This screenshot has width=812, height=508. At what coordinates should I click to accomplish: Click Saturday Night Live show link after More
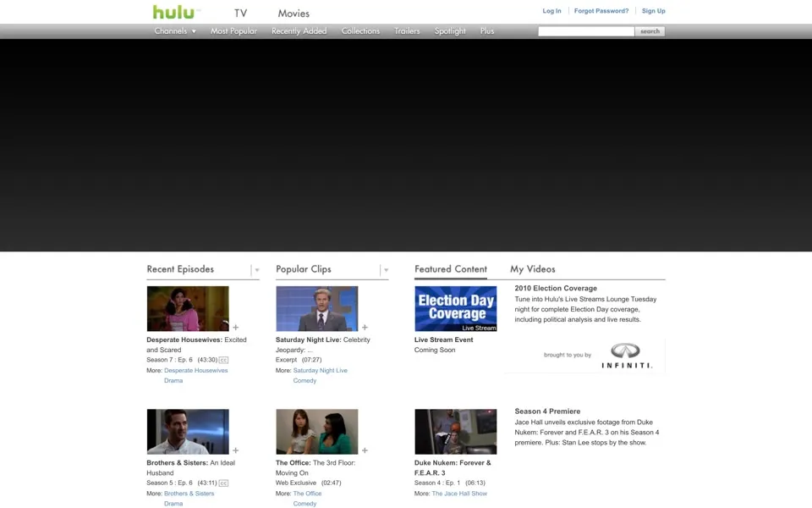[320, 371]
